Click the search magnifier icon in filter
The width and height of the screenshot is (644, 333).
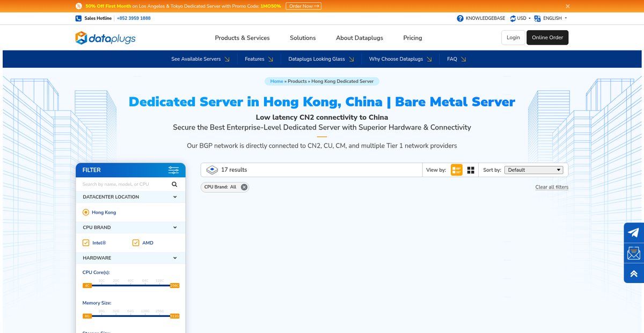point(174,184)
